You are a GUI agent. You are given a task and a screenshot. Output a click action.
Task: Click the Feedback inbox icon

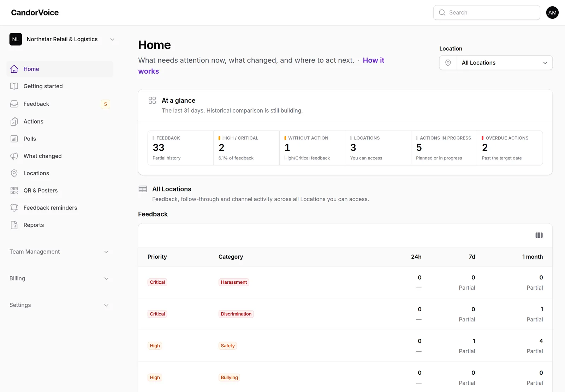[14, 104]
